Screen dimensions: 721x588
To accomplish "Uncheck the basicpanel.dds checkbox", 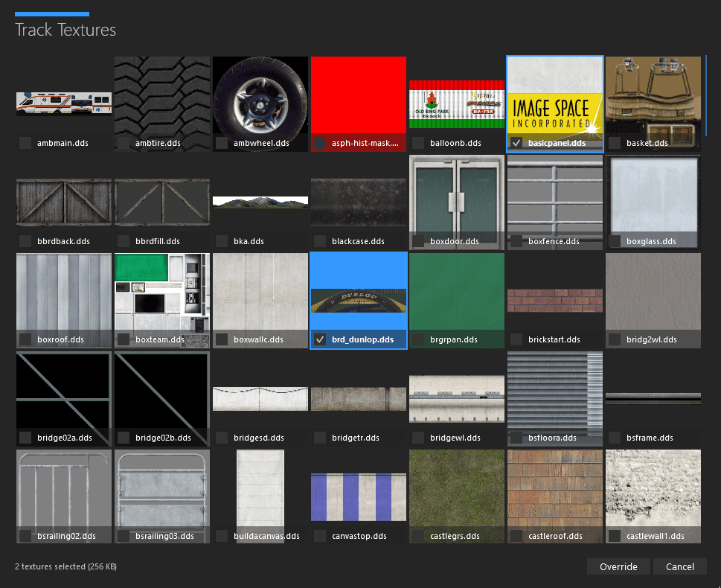I will point(516,143).
